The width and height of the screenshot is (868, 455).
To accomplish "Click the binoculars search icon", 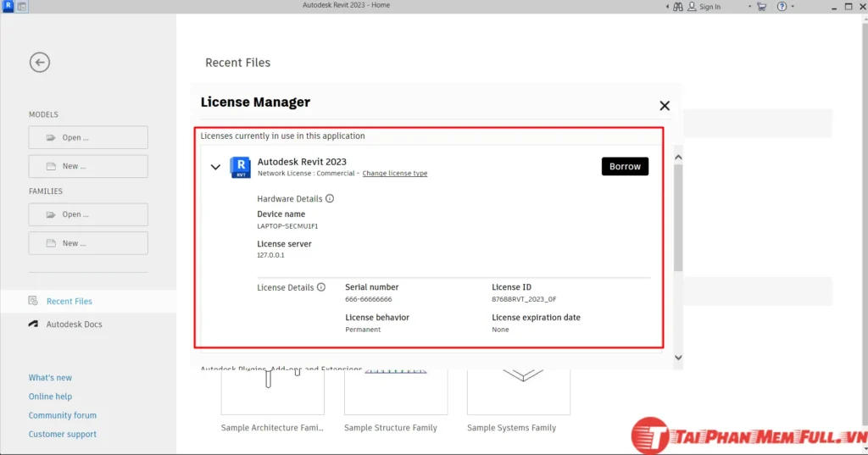I will (x=676, y=7).
